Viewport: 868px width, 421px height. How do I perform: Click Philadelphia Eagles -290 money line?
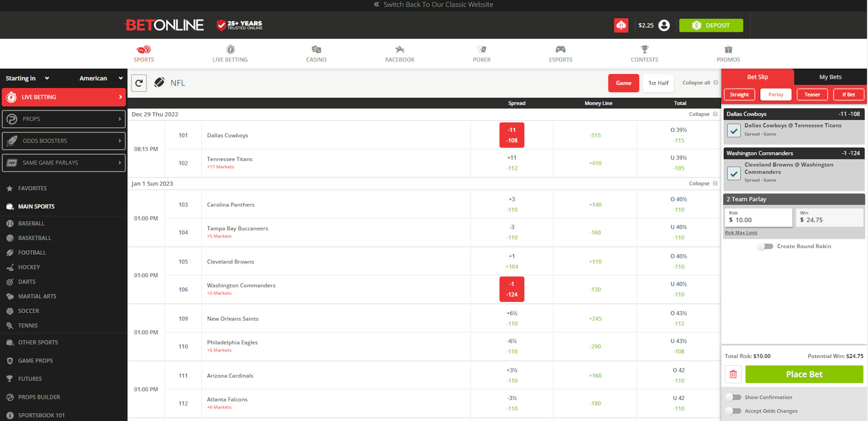click(595, 346)
